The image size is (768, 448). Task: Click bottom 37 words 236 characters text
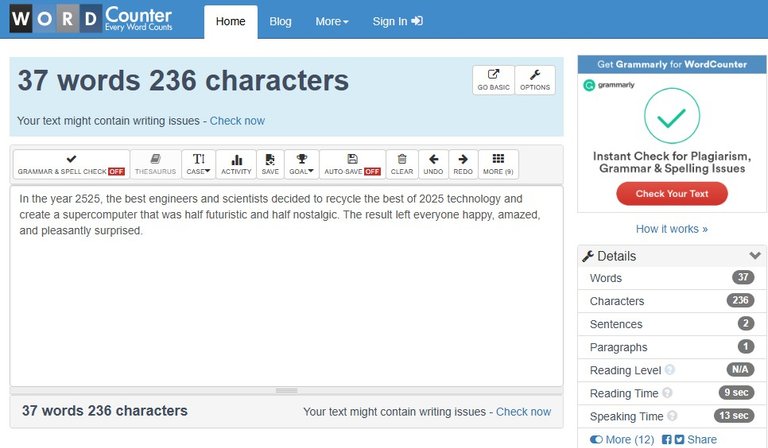point(105,411)
